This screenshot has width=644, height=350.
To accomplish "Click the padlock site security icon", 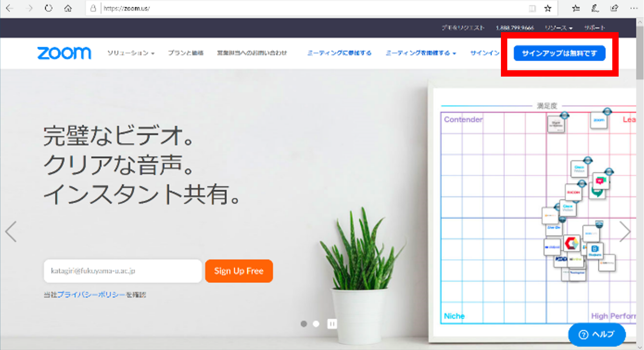I will point(93,8).
